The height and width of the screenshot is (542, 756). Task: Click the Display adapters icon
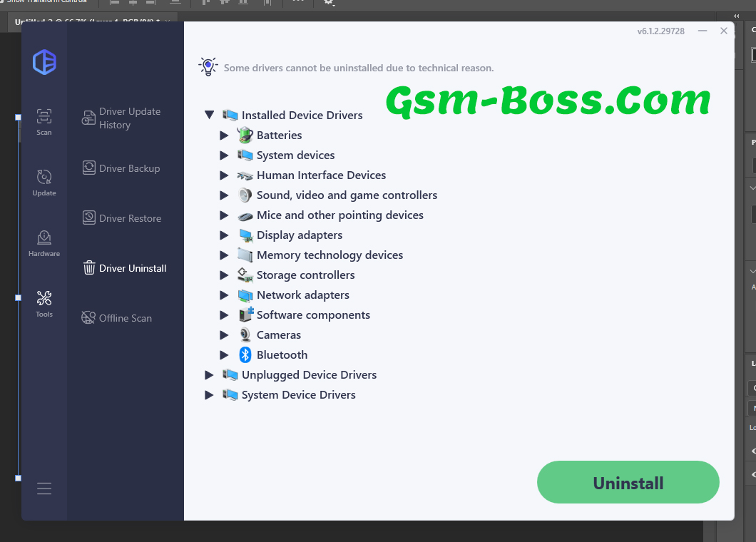tap(245, 235)
